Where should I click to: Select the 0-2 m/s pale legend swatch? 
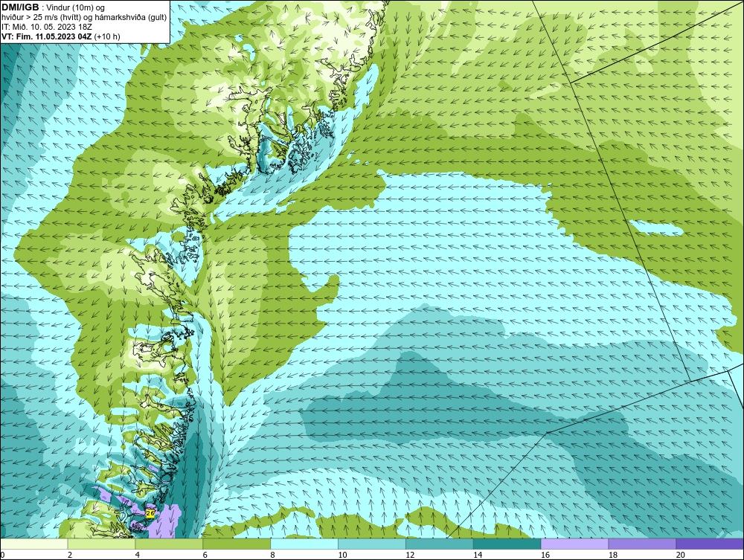(34, 544)
